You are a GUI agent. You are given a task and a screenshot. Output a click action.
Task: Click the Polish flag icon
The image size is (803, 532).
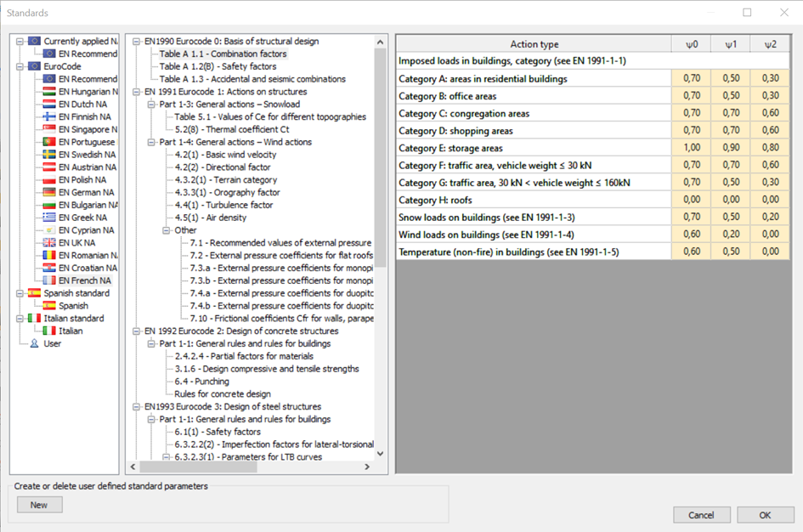[x=49, y=179]
